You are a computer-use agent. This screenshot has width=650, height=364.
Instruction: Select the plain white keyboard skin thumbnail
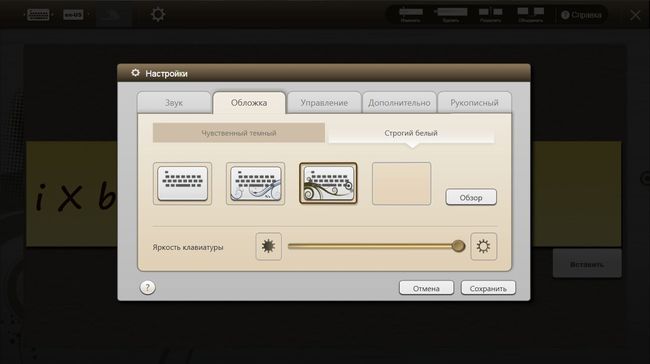pos(182,184)
